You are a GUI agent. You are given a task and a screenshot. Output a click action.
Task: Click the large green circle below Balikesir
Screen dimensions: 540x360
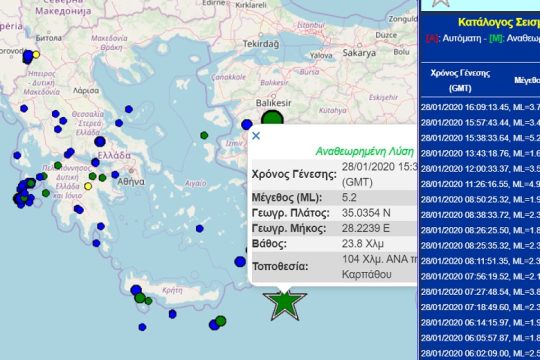point(272,118)
